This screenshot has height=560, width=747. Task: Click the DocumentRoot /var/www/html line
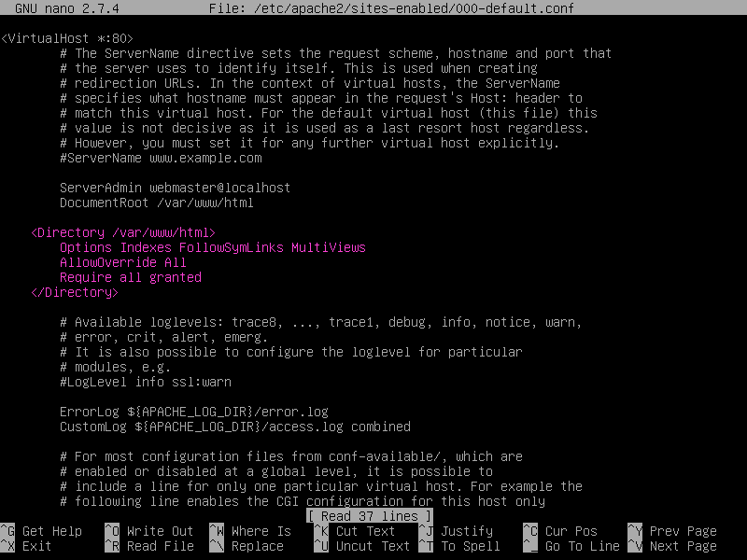156,203
